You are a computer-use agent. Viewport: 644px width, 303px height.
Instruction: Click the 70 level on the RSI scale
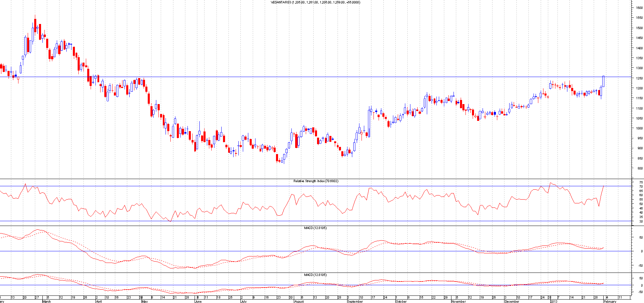[x=641, y=187]
